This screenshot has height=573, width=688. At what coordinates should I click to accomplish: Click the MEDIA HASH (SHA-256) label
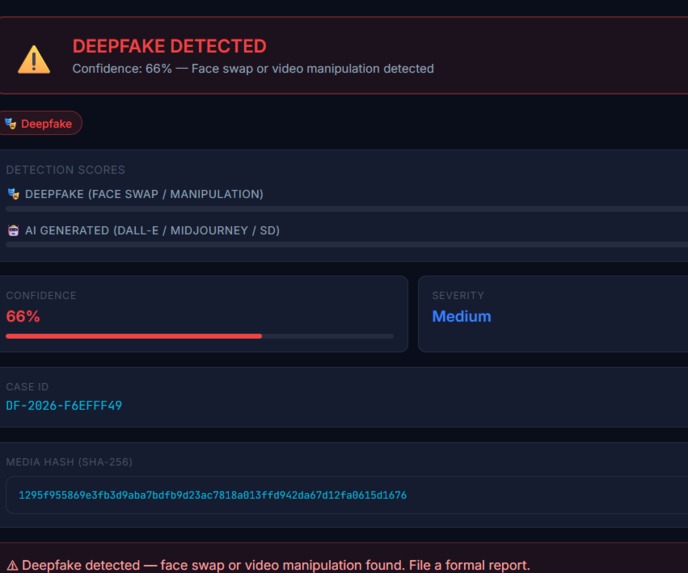coord(69,462)
